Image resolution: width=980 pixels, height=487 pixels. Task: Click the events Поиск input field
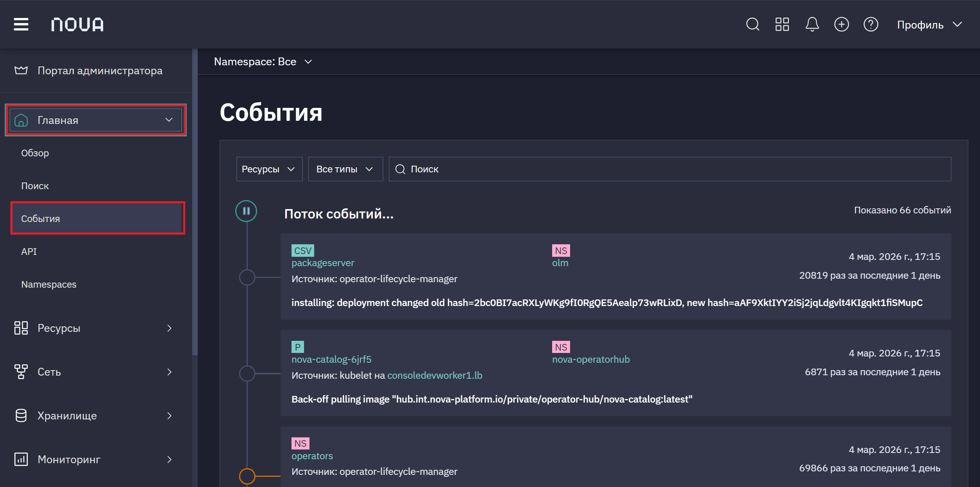[x=670, y=169]
